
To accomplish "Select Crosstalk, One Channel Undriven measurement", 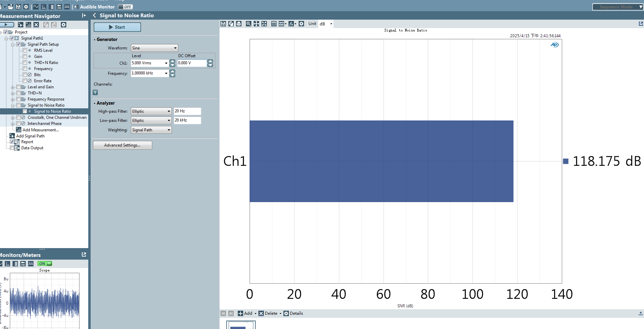I will coord(57,117).
